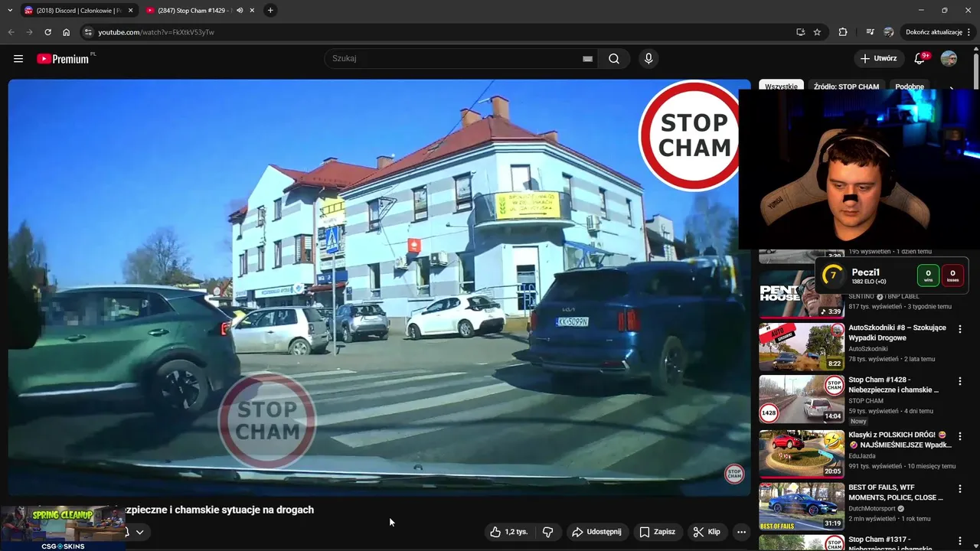Click Stop Cham #1428 video title
The width and height of the screenshot is (980, 551).
click(x=893, y=385)
